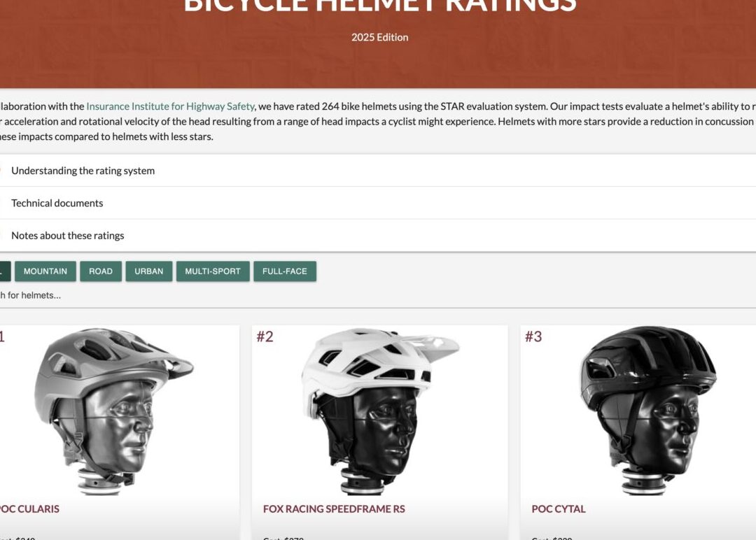This screenshot has height=540, width=756.
Task: Select the Multi-Sport helmet filter
Action: click(x=213, y=271)
